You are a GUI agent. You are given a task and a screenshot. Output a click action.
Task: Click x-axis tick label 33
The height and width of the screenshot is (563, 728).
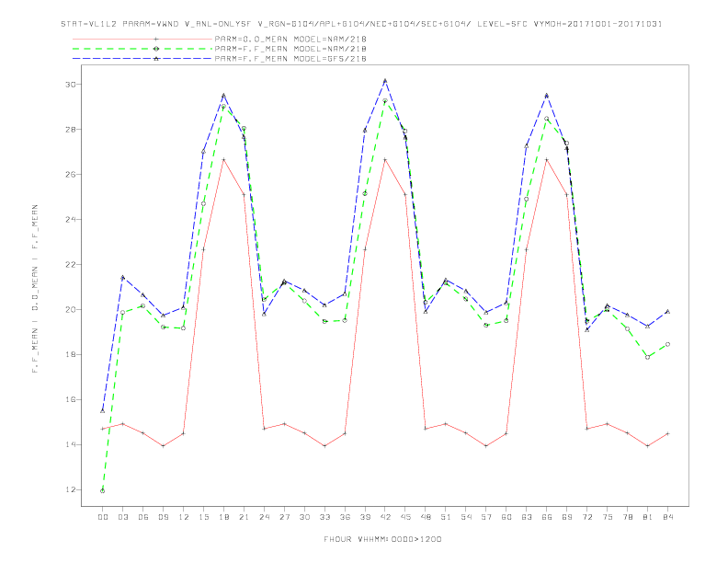324,517
